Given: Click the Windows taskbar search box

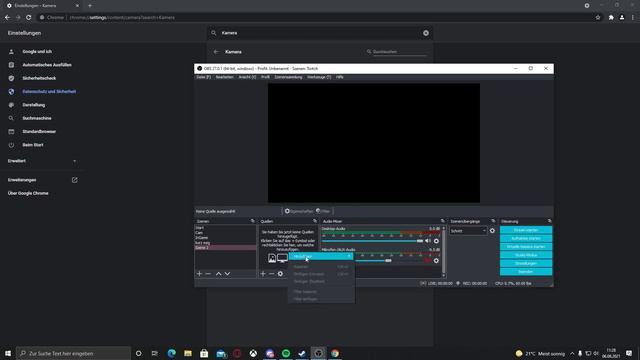Looking at the screenshot, I should [73, 353].
